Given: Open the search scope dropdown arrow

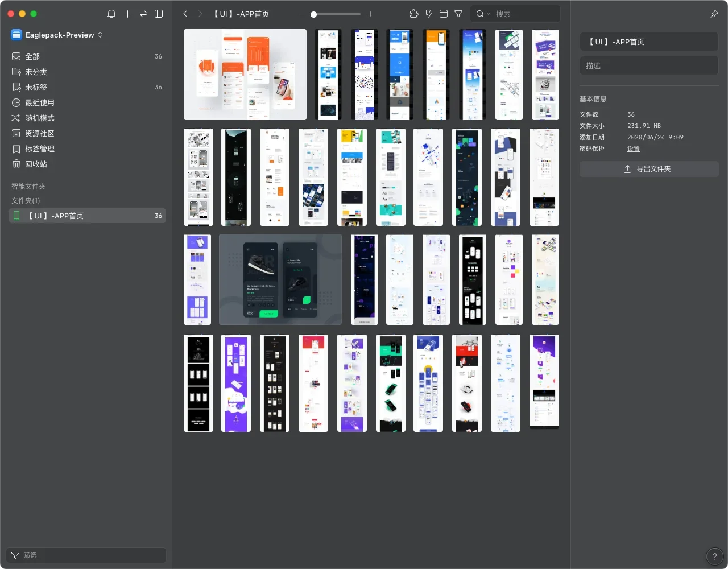Looking at the screenshot, I should 489,14.
